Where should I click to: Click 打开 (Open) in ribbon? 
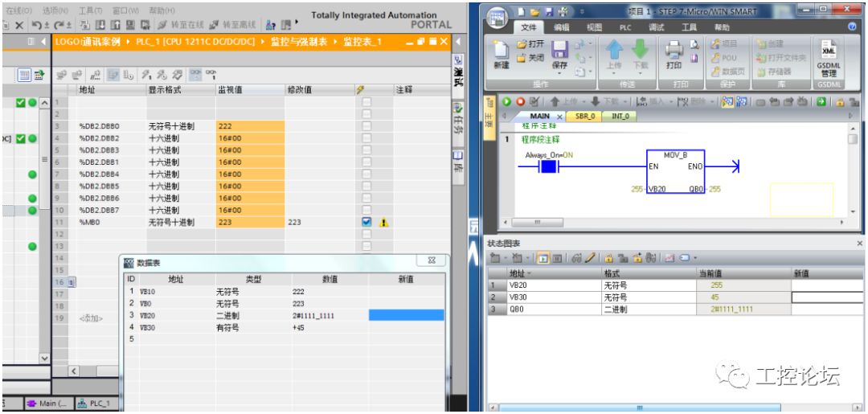click(530, 44)
